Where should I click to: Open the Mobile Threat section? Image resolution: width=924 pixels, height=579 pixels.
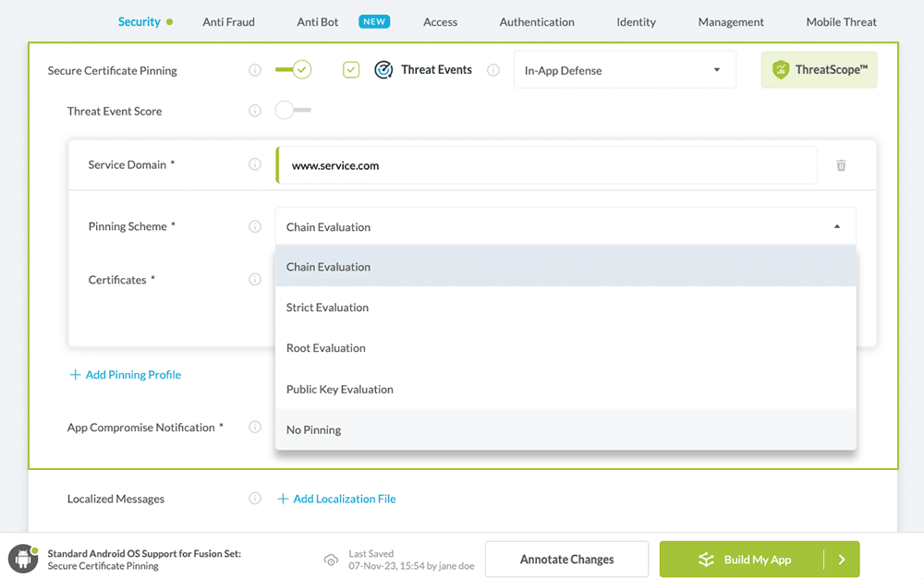(x=840, y=21)
